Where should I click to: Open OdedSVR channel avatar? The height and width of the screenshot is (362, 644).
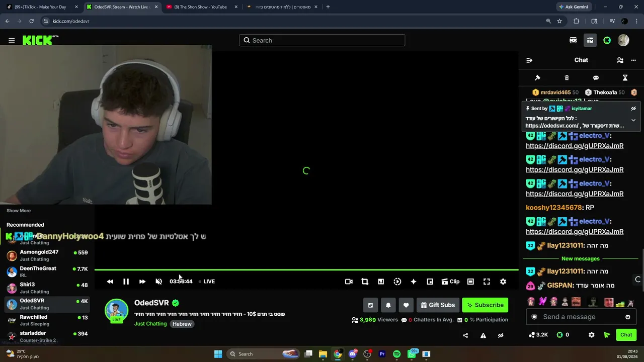(x=116, y=311)
